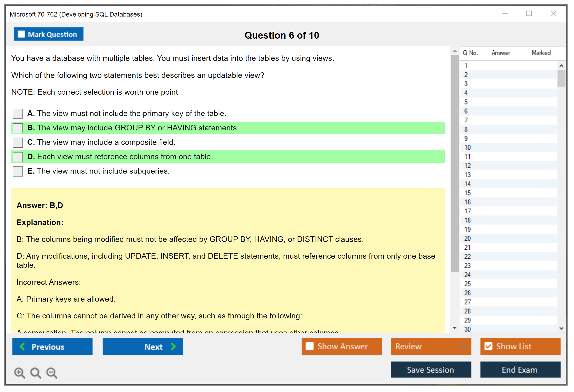Click the zoom out magnifier icon
This screenshot has width=574, height=392.
[52, 372]
